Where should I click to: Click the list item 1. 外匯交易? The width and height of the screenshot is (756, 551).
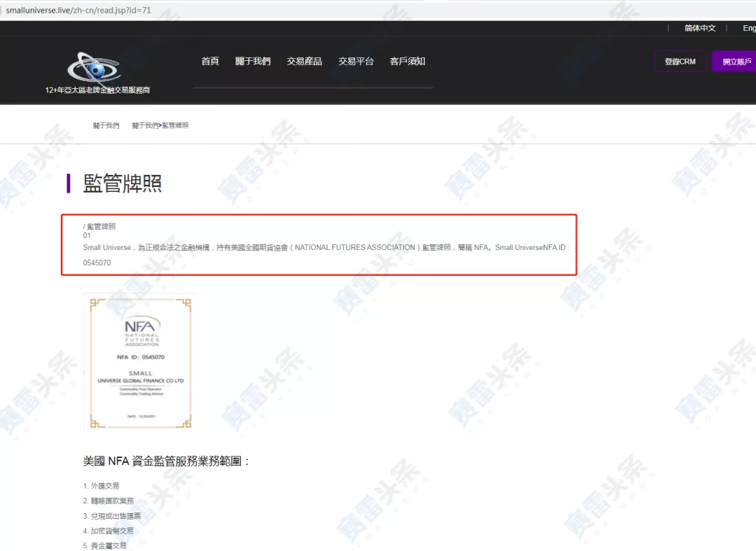pos(101,486)
